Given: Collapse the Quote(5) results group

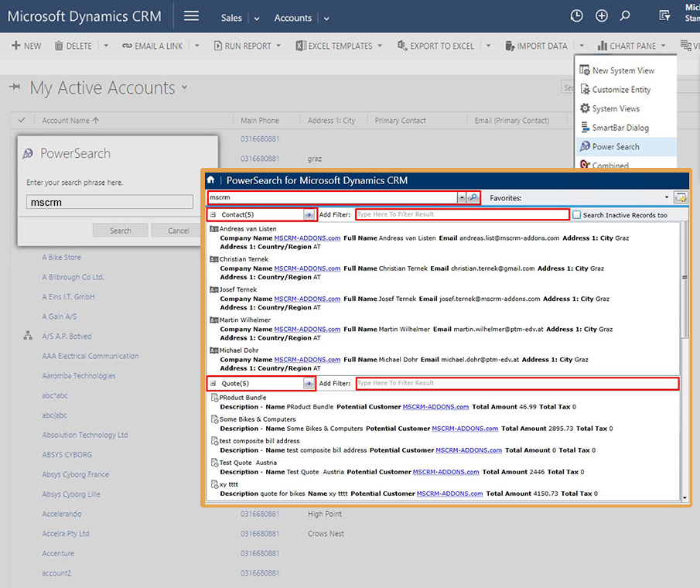Looking at the screenshot, I should [213, 384].
